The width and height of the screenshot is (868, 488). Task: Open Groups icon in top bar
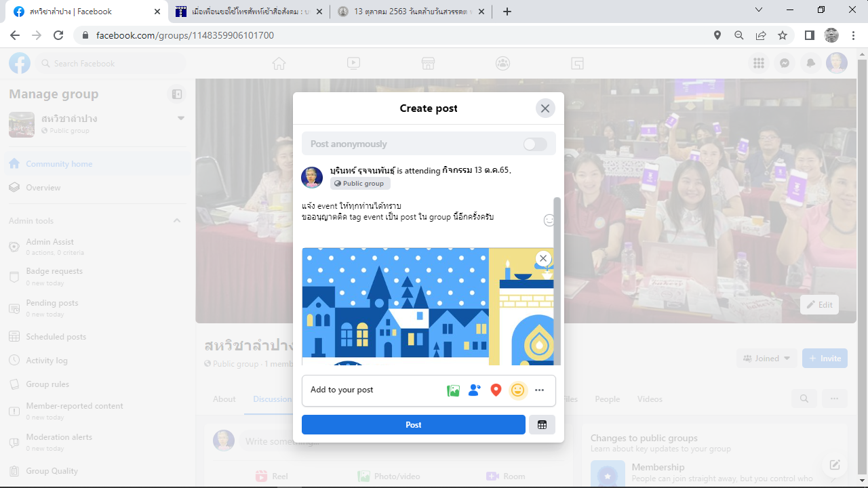(x=502, y=63)
